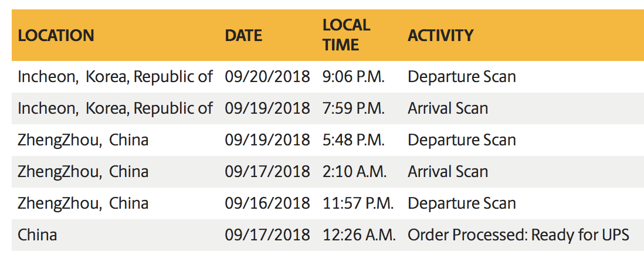644x265 pixels.
Task: Select the 7:59 P.M. time cell
Action: (x=354, y=108)
